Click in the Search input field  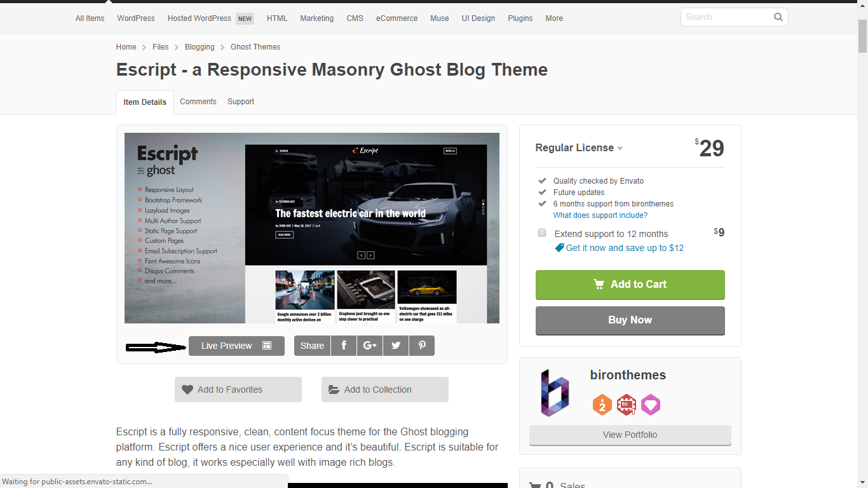click(728, 17)
